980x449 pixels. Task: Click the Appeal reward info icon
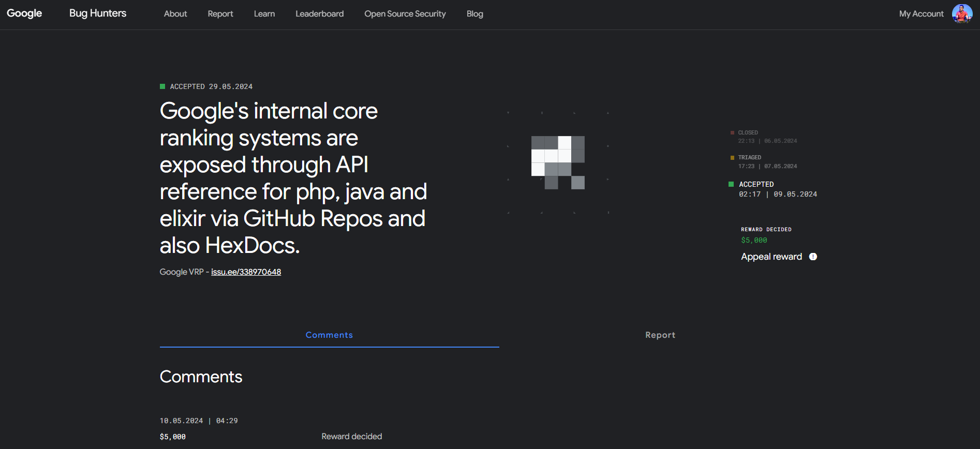click(x=813, y=257)
